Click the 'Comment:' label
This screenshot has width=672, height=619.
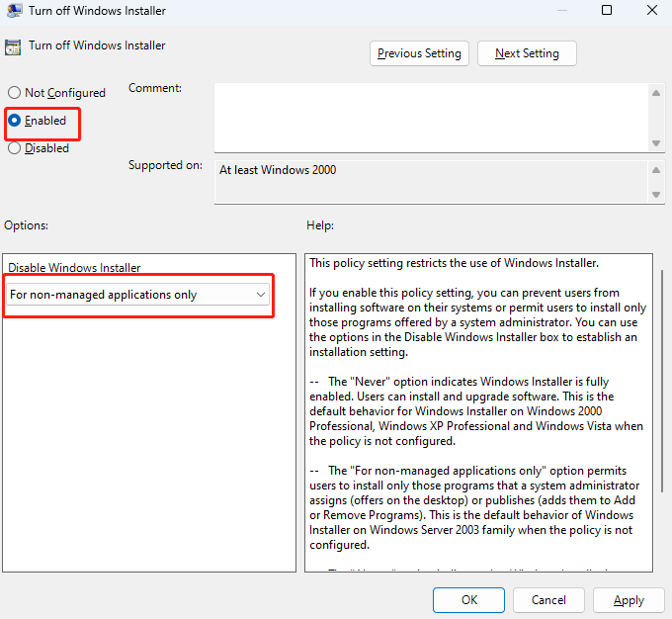tap(155, 88)
